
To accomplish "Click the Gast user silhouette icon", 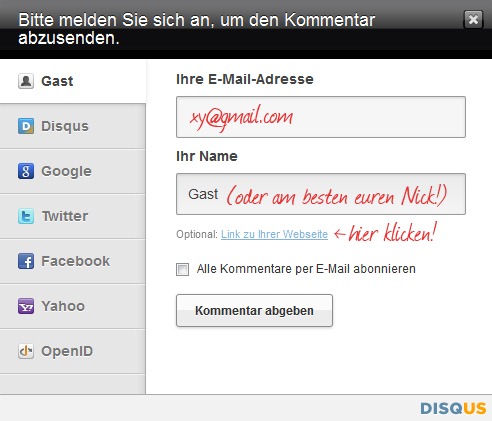I will pos(26,81).
